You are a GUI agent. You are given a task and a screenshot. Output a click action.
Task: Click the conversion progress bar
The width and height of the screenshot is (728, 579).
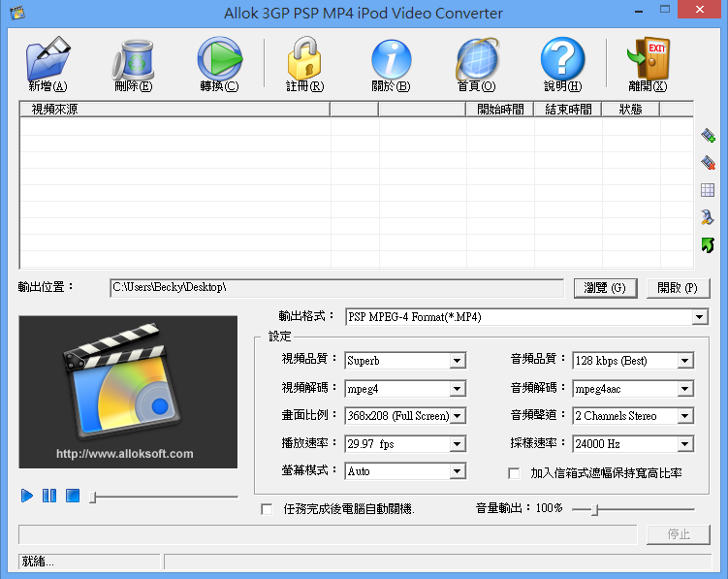pyautogui.click(x=328, y=534)
